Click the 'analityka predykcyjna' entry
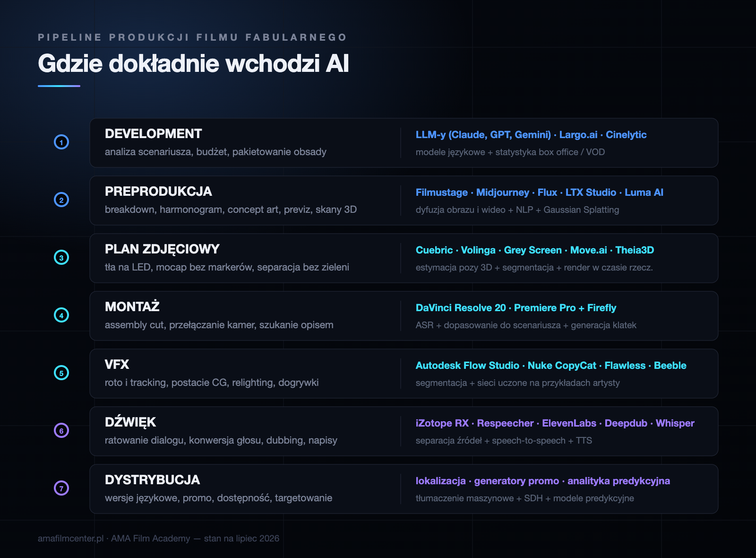The image size is (756, 558). [619, 481]
